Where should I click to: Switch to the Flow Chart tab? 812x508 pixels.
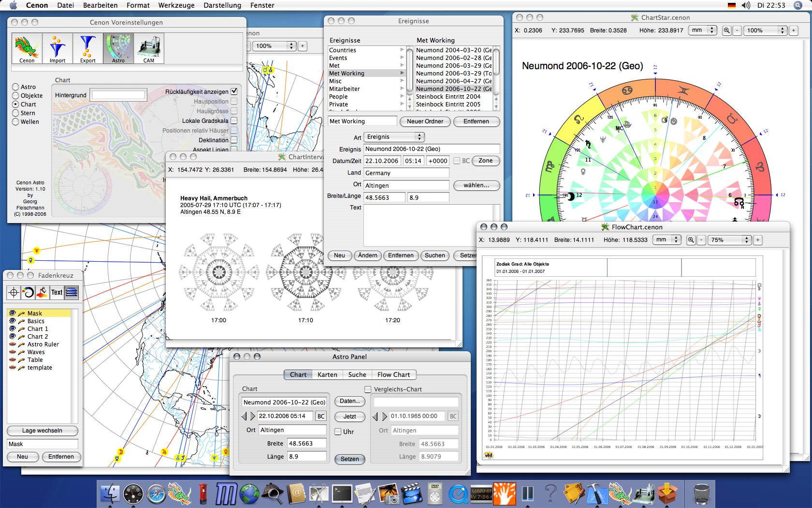point(393,374)
